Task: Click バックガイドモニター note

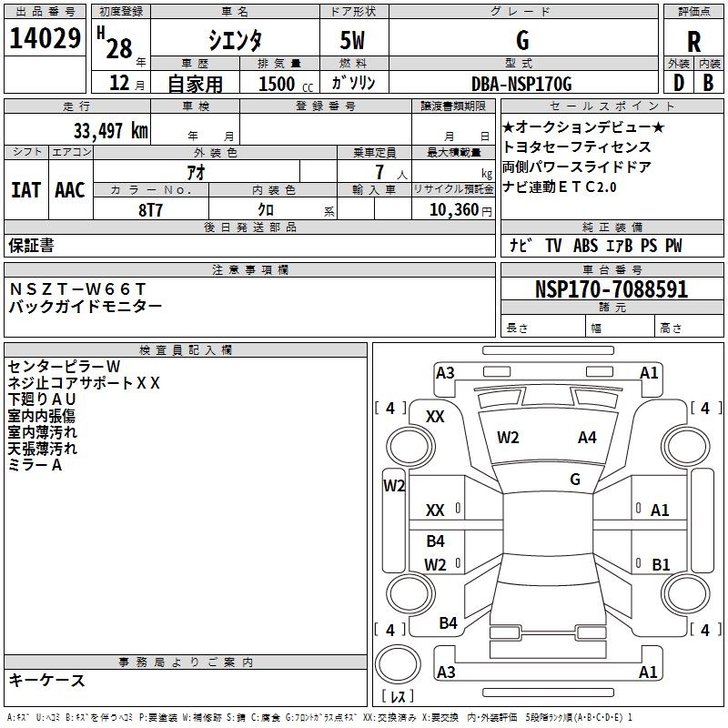Action: pyautogui.click(x=86, y=306)
